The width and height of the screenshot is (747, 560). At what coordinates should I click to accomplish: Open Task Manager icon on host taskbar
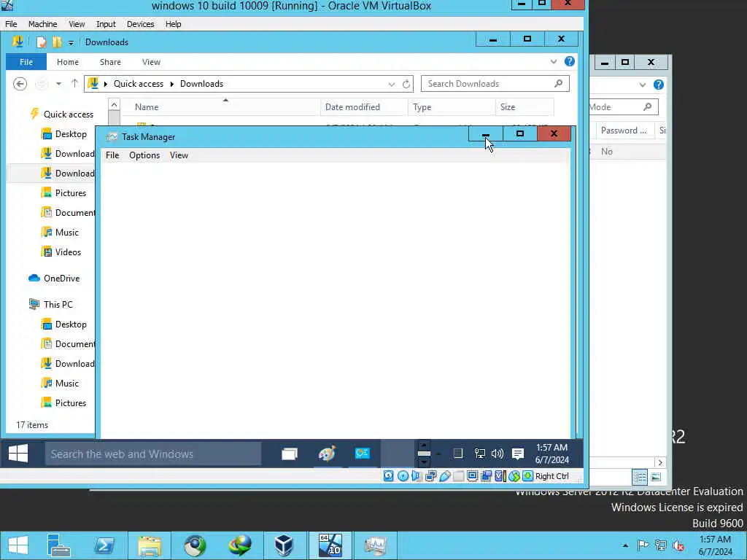[x=376, y=545]
